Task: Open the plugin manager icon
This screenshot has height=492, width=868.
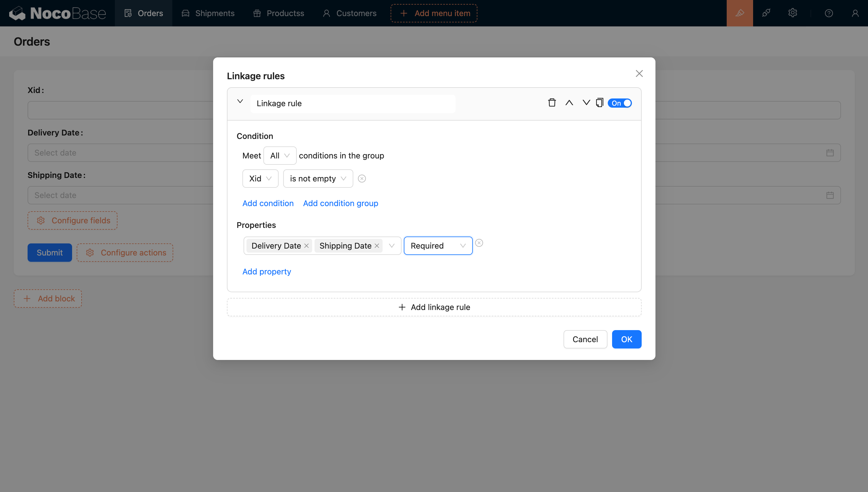Action: (x=766, y=13)
